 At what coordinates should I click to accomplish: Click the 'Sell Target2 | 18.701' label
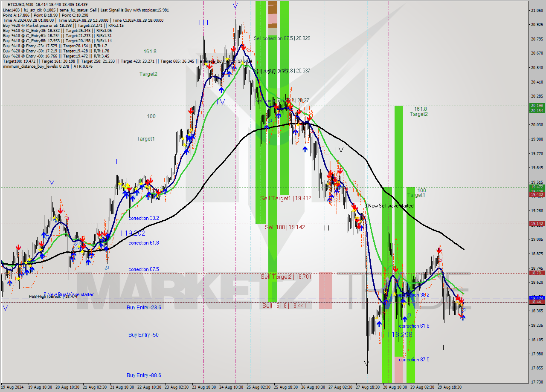(x=286, y=277)
